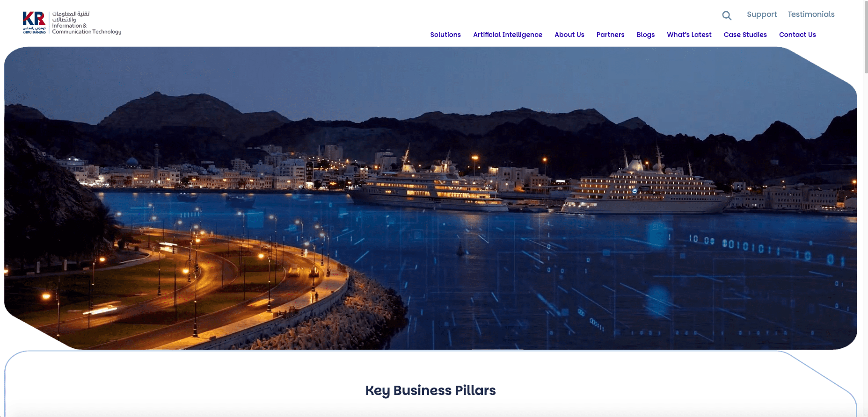Click the KR Khimji Ramdas logo
Viewport: 868px width, 417px height.
coord(34,22)
